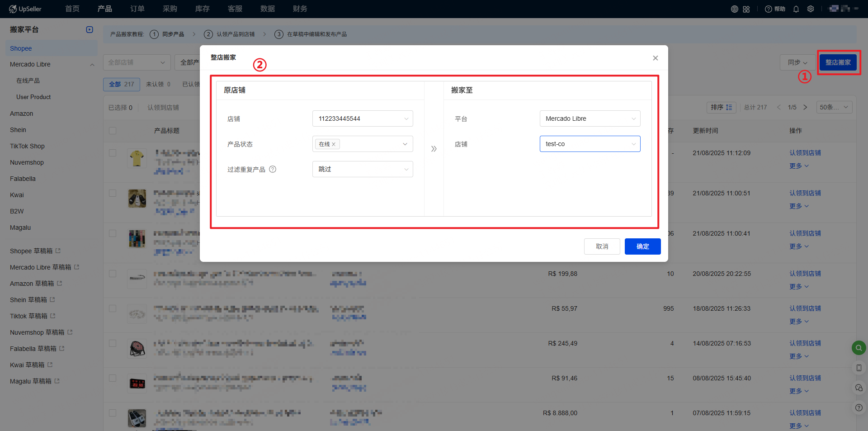Open the 首页 top menu

[x=72, y=9]
